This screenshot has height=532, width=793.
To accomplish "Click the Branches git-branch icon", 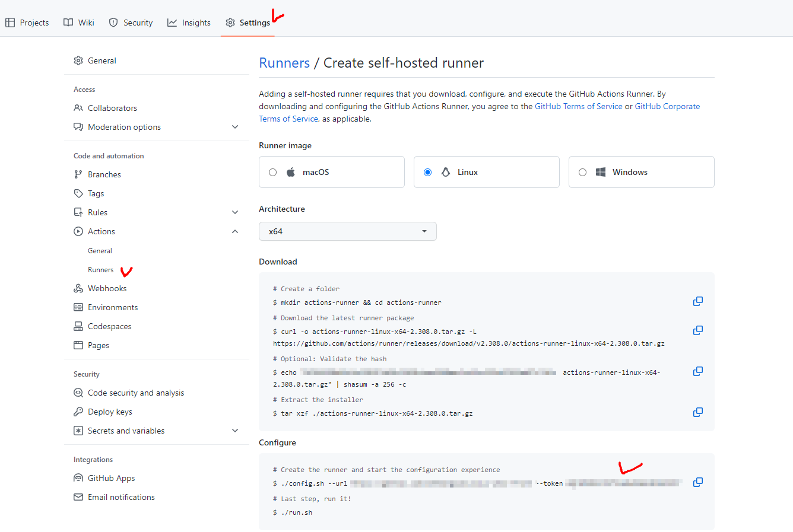I will click(78, 174).
